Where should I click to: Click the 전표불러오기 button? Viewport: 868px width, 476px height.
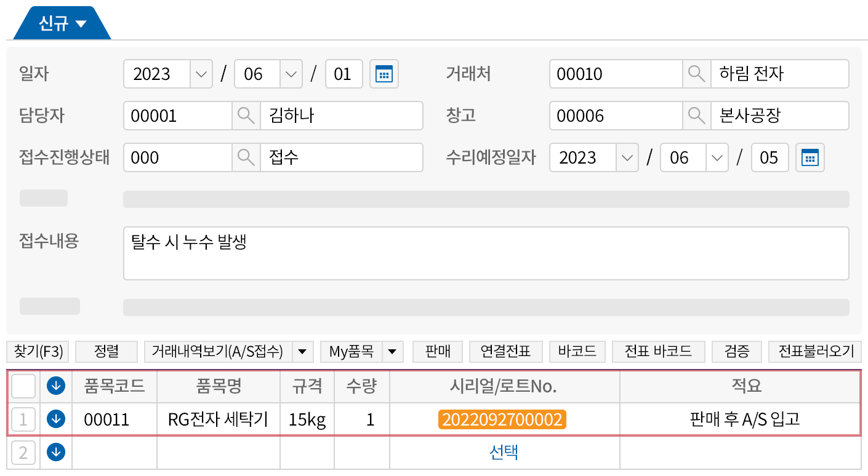(816, 352)
